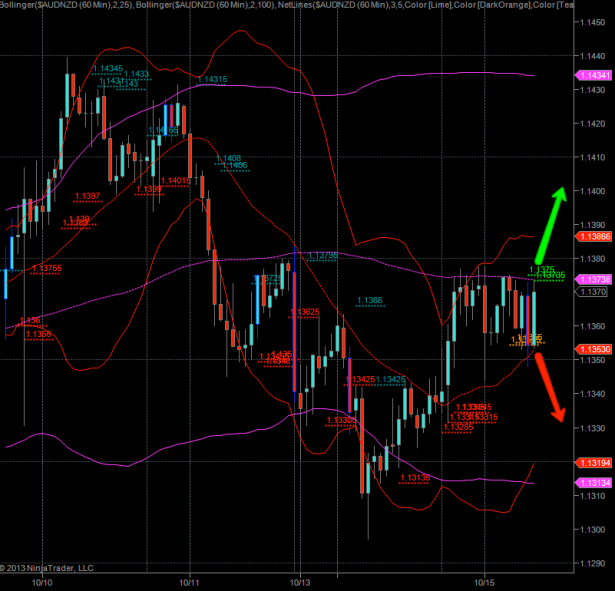Click the 1.13194 red price marker

click(x=596, y=463)
